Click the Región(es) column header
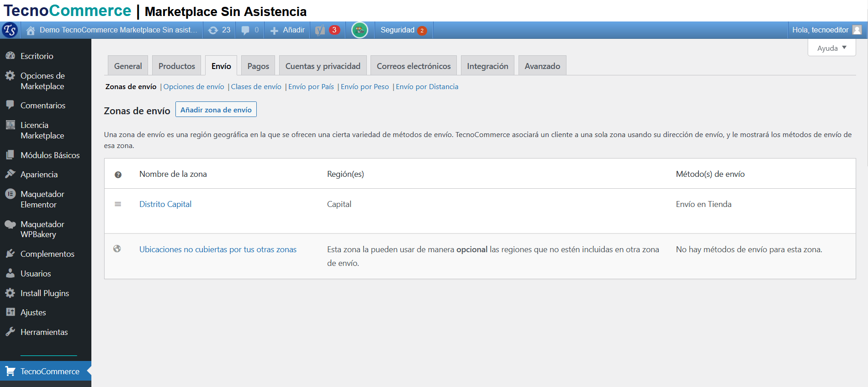This screenshot has height=387, width=868. click(x=345, y=174)
